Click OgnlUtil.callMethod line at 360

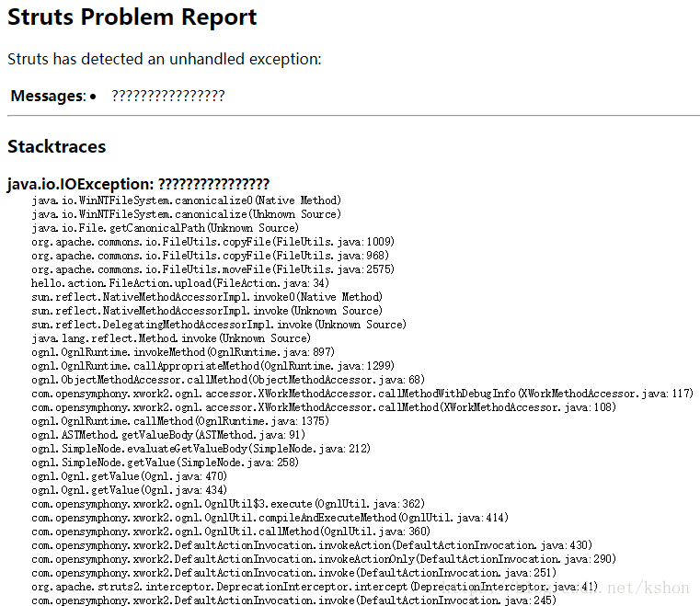click(231, 532)
